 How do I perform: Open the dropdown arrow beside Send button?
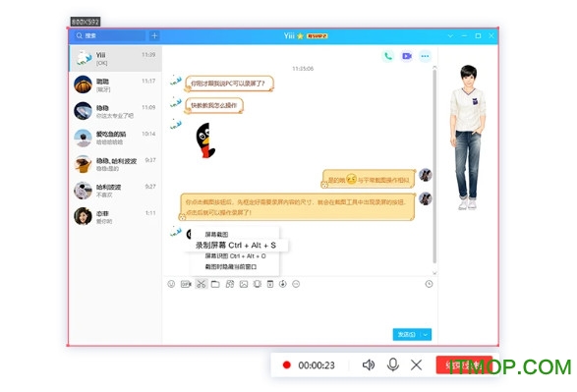[426, 334]
